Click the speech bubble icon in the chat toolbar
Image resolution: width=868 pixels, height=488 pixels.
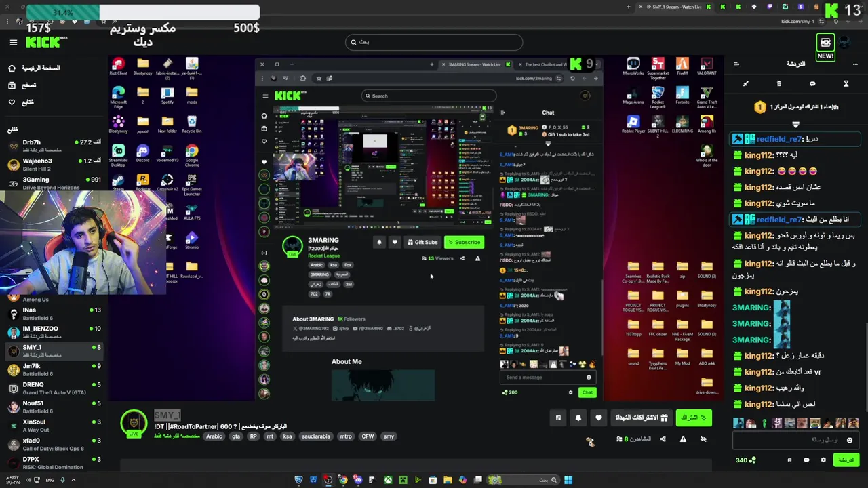tap(812, 84)
